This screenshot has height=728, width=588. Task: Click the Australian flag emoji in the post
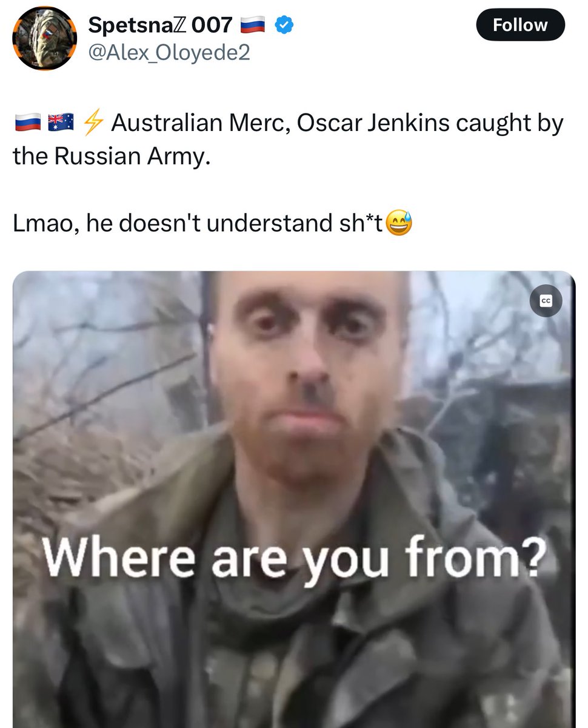[60, 123]
